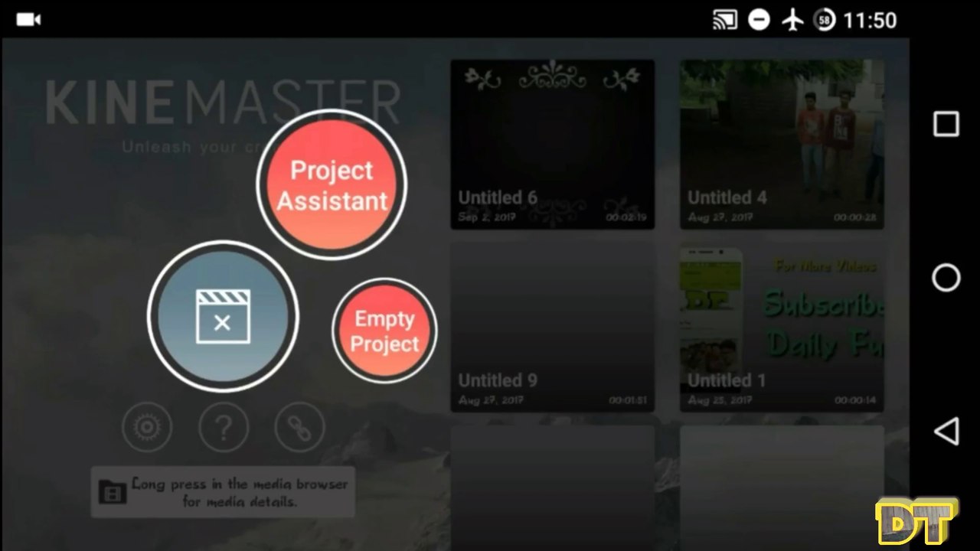980x551 pixels.
Task: Choose the Empty Project button
Action: pos(384,331)
